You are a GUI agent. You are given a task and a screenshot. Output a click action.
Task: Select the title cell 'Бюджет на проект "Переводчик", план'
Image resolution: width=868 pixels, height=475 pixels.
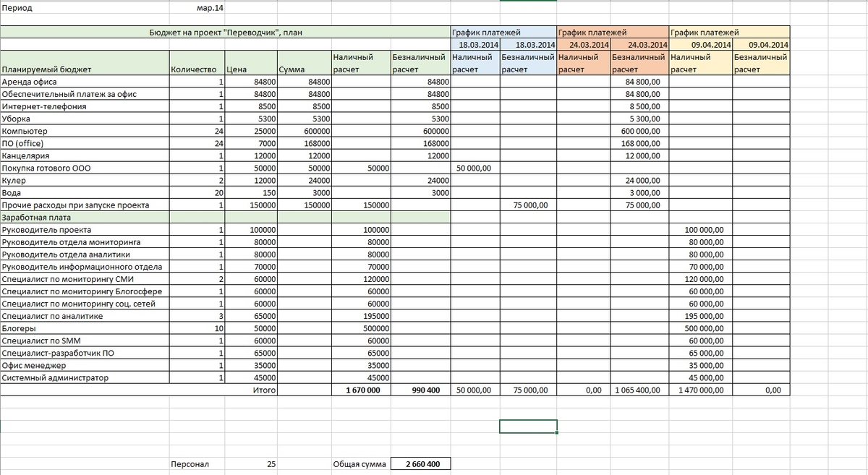click(225, 33)
